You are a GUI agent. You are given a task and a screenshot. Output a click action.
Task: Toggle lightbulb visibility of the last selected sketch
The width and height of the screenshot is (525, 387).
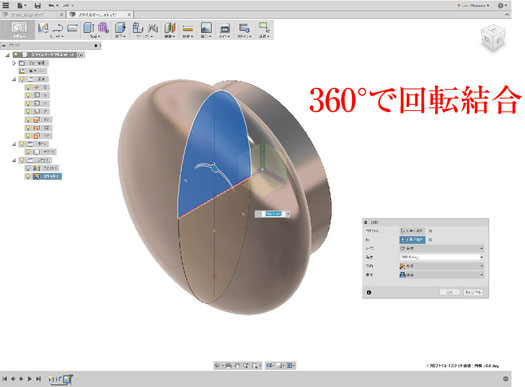pyautogui.click(x=28, y=176)
